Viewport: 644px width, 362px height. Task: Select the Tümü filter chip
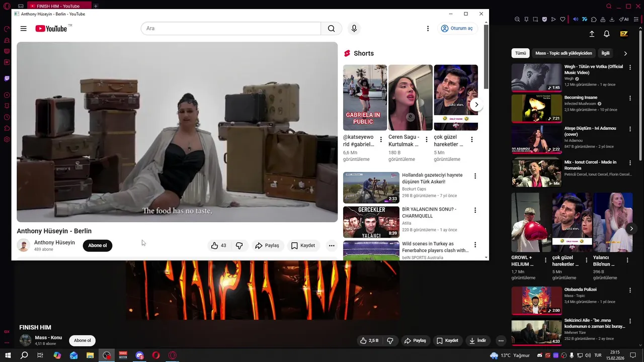click(x=520, y=53)
